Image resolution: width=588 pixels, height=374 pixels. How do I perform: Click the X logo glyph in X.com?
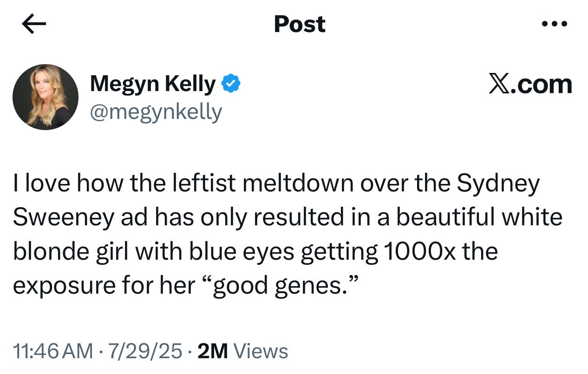point(499,84)
